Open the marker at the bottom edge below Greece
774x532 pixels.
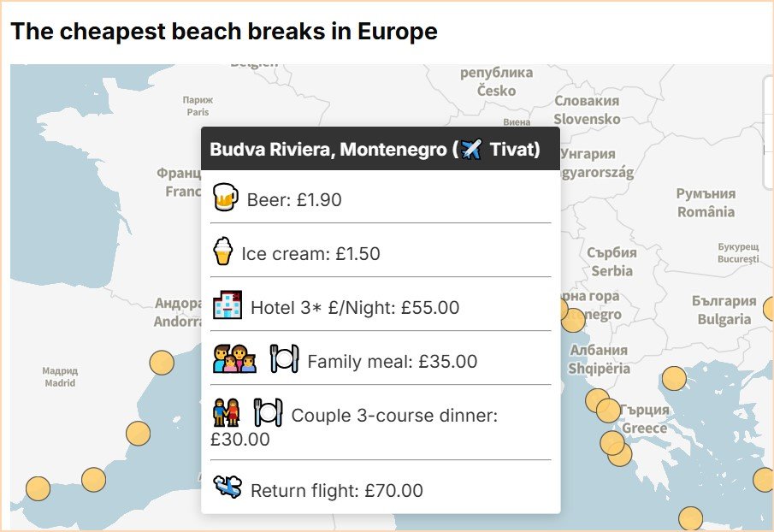tap(690, 518)
